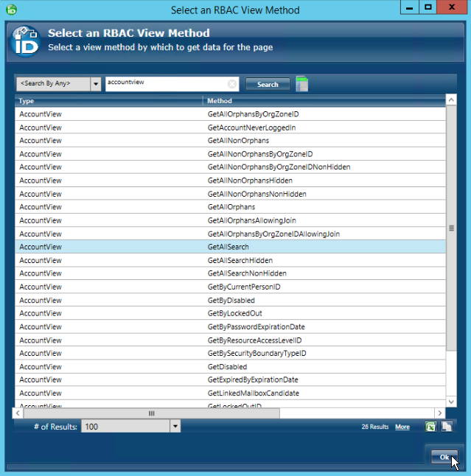This screenshot has height=476, width=471.
Task: Click the More results link
Action: [402, 427]
